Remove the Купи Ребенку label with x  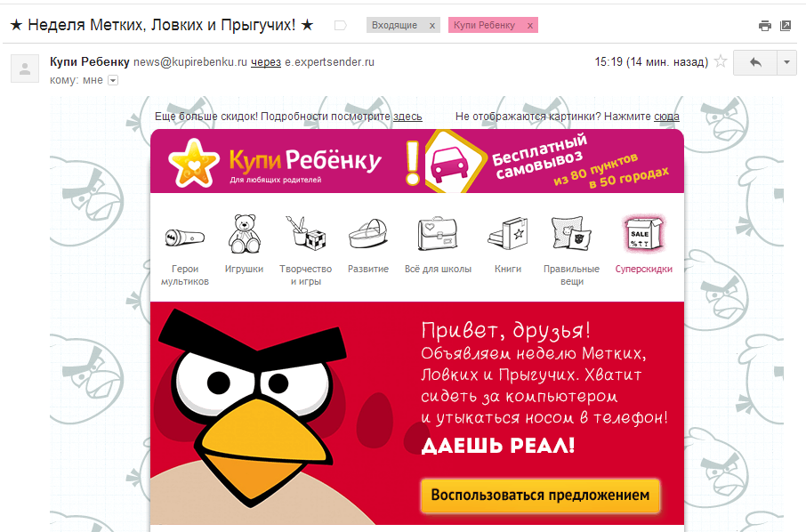[530, 25]
